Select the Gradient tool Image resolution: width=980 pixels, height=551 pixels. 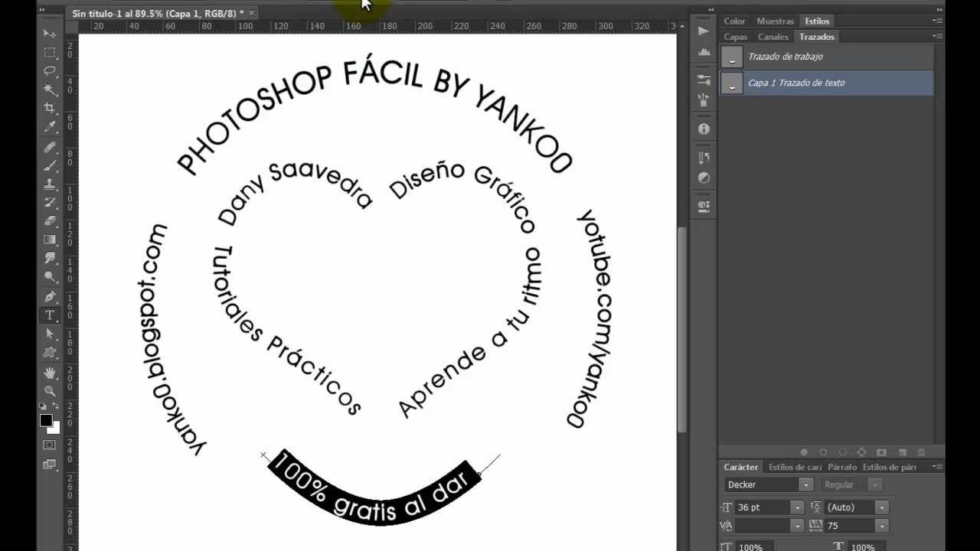click(50, 240)
